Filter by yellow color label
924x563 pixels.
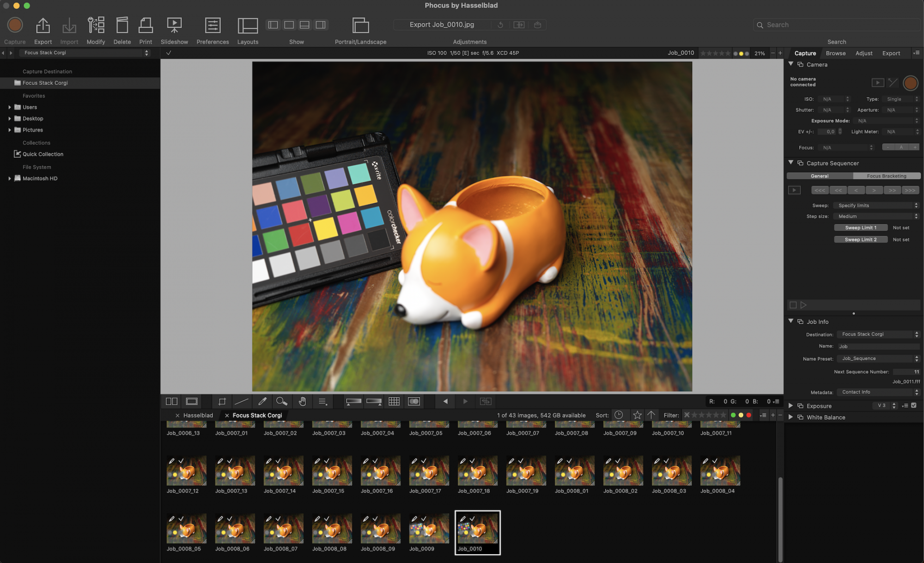[x=741, y=415]
